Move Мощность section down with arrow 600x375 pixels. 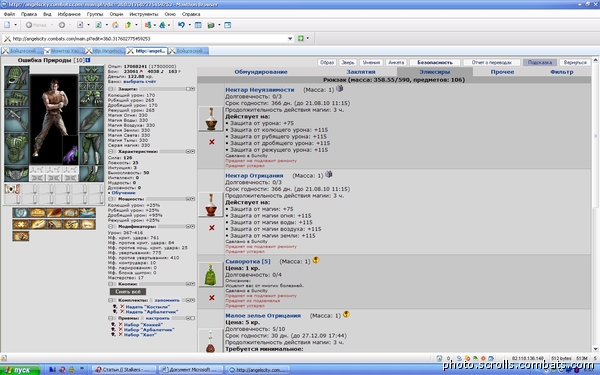(x=193, y=199)
